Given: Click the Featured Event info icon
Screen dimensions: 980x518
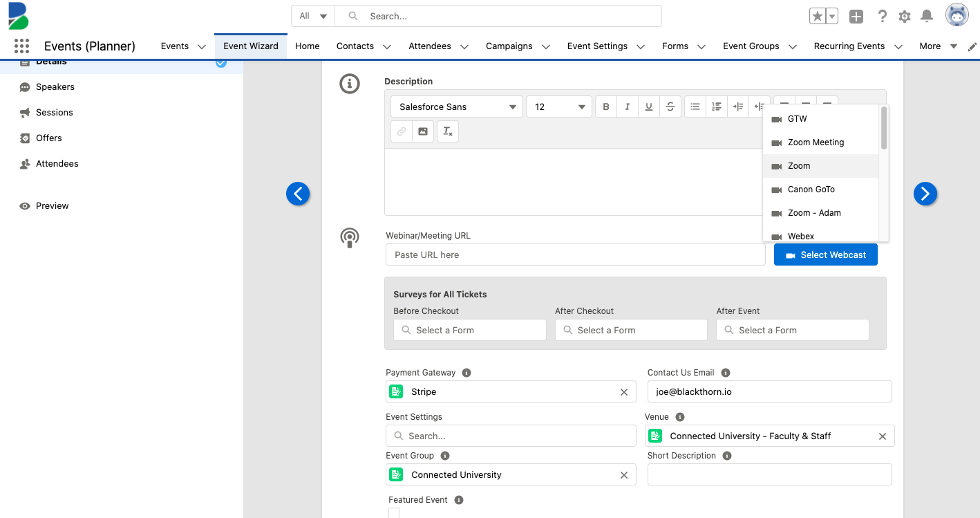Looking at the screenshot, I should (459, 500).
